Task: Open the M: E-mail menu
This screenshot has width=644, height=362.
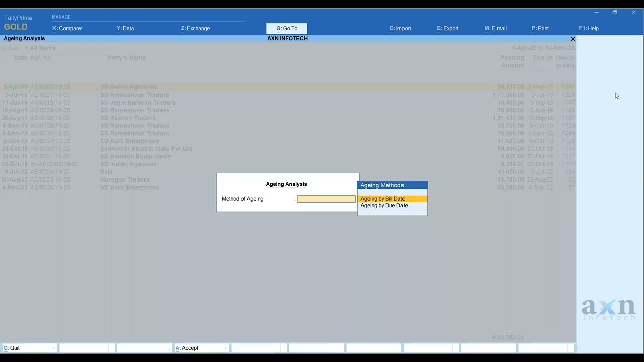Action: pos(496,28)
